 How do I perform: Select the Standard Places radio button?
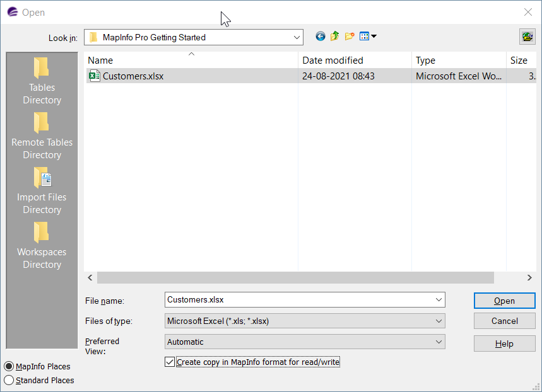coord(9,380)
